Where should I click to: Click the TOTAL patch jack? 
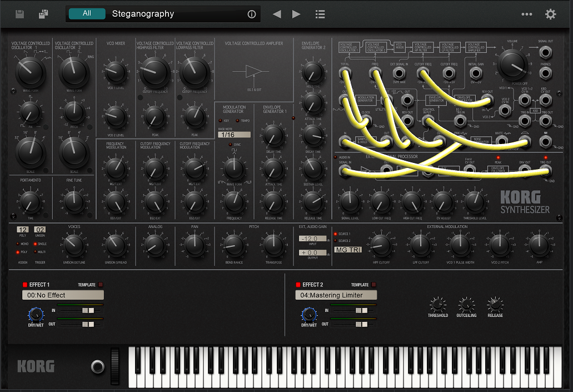(x=345, y=73)
